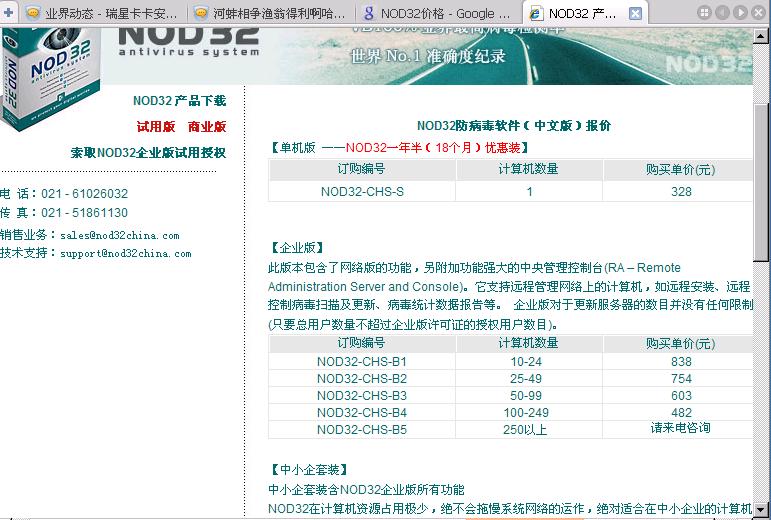Click the fax number 021 - 51861130

point(85,213)
